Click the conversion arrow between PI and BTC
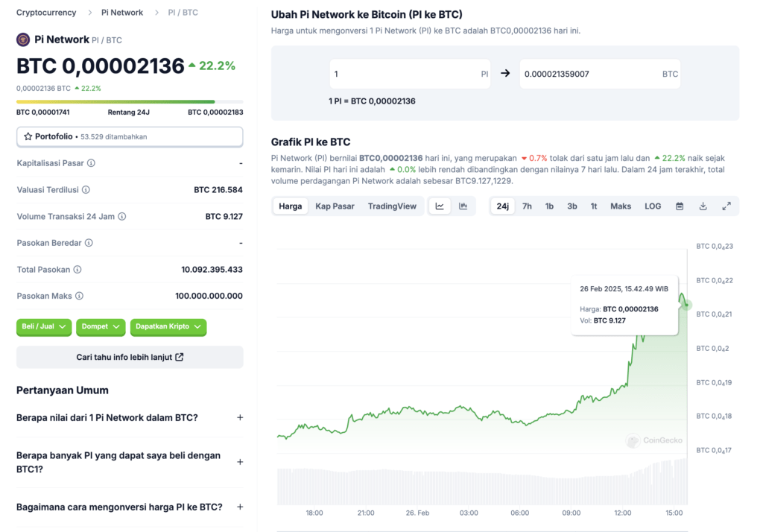 click(505, 73)
